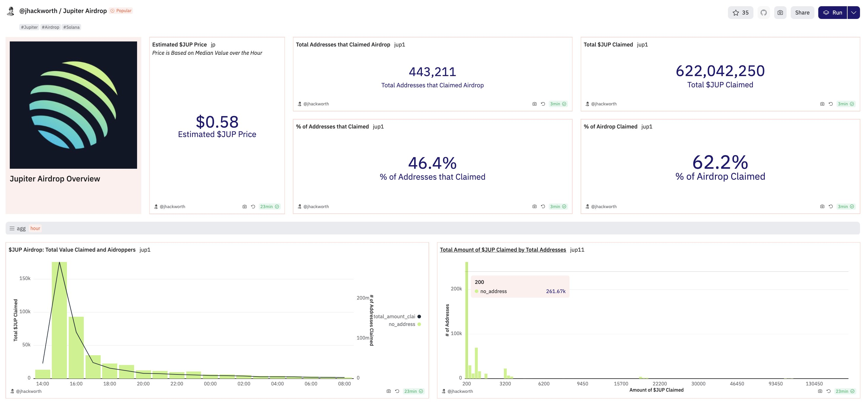Viewport: 868px width, 402px height.
Task: Select the #Jupiter tag filter
Action: [29, 27]
